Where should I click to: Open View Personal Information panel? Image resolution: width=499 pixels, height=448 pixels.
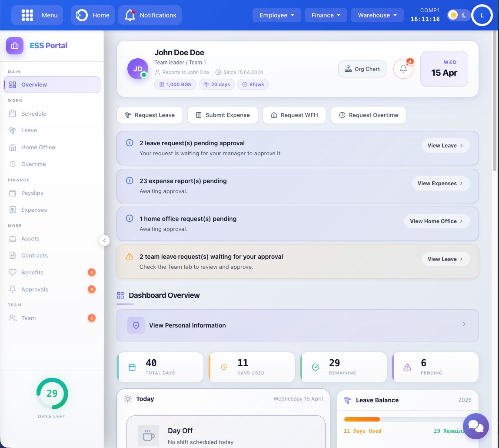point(297,325)
